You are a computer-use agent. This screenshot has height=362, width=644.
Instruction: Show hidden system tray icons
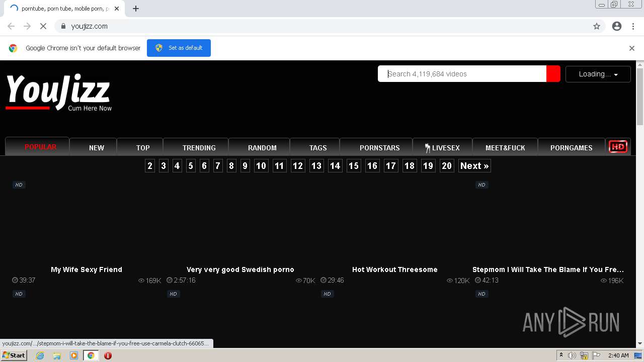coord(561,355)
